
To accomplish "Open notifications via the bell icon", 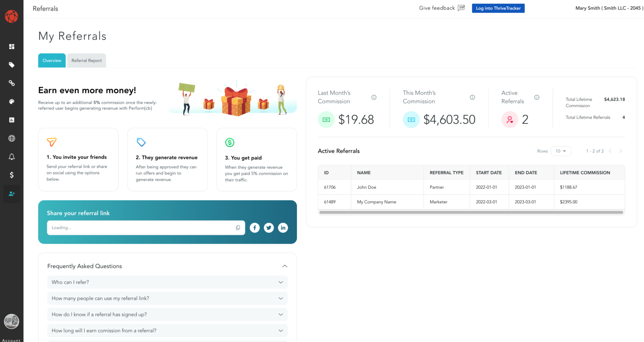I will click(x=11, y=157).
